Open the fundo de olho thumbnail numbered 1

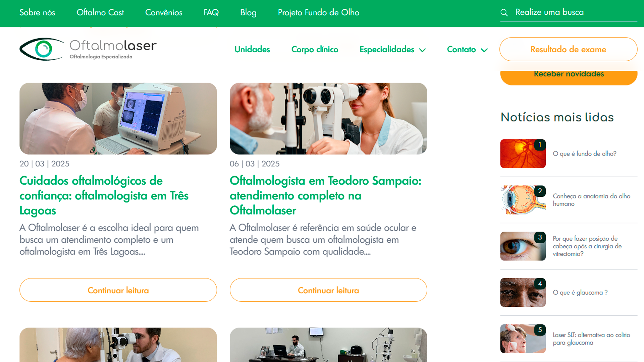(x=523, y=154)
